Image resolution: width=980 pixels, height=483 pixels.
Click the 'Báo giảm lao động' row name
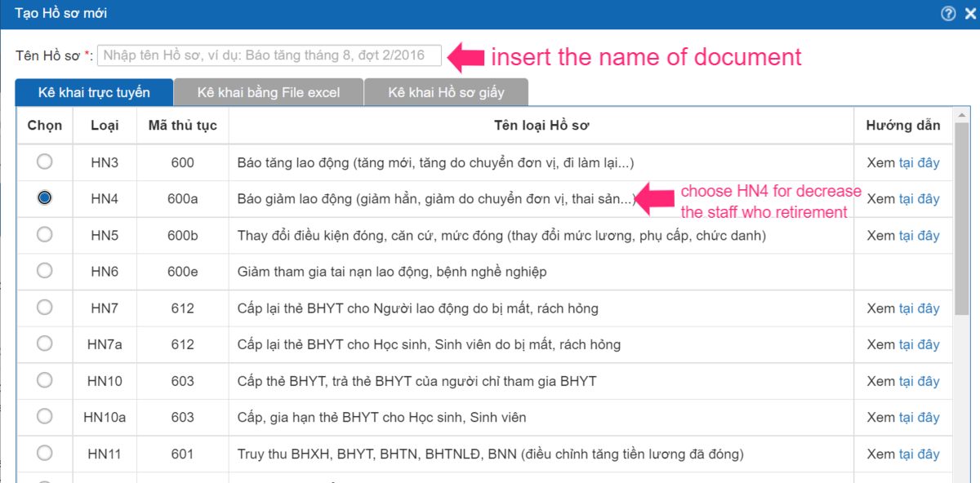click(434, 199)
